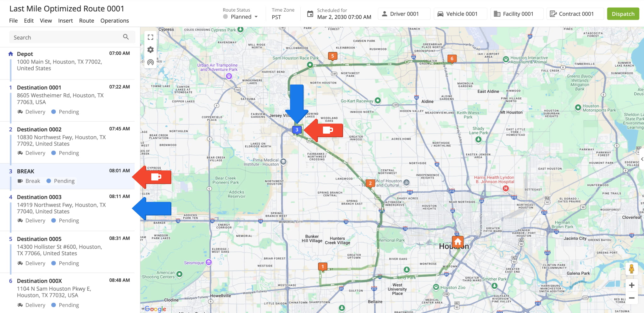Open the Insert menu

pos(65,21)
